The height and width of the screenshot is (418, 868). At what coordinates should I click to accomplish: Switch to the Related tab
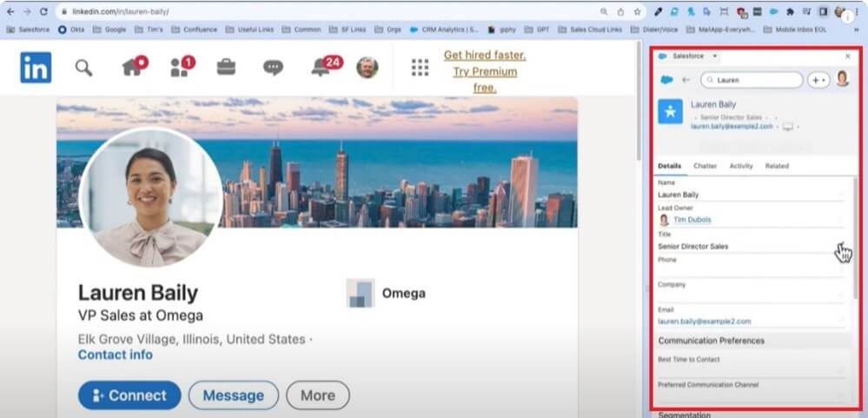(x=777, y=166)
